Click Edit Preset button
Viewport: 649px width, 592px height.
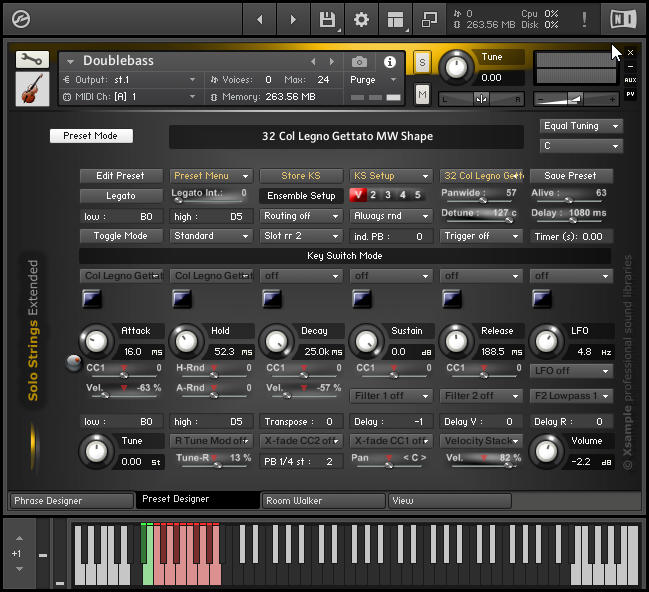(121, 176)
